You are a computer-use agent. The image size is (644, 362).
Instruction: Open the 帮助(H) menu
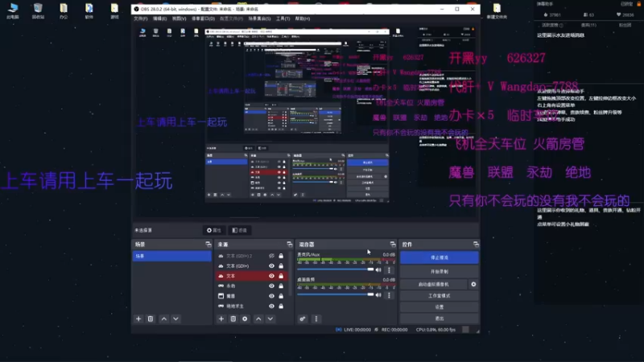(303, 19)
